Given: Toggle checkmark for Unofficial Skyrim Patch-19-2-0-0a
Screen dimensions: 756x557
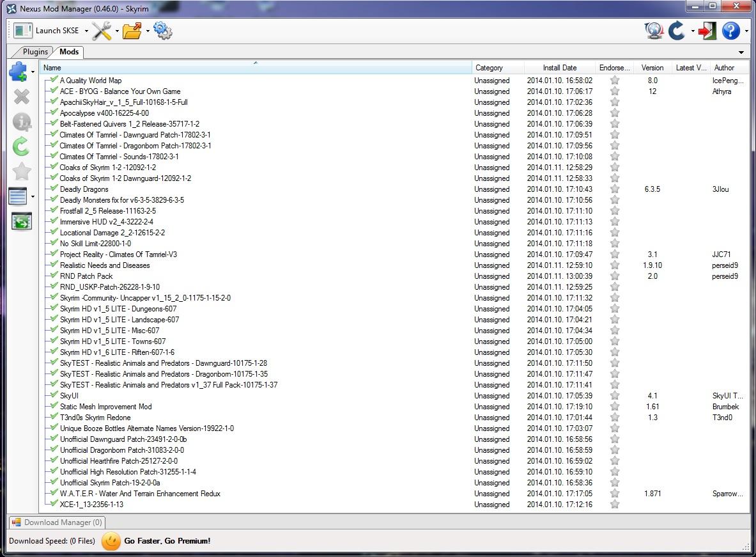Looking at the screenshot, I should pyautogui.click(x=54, y=482).
